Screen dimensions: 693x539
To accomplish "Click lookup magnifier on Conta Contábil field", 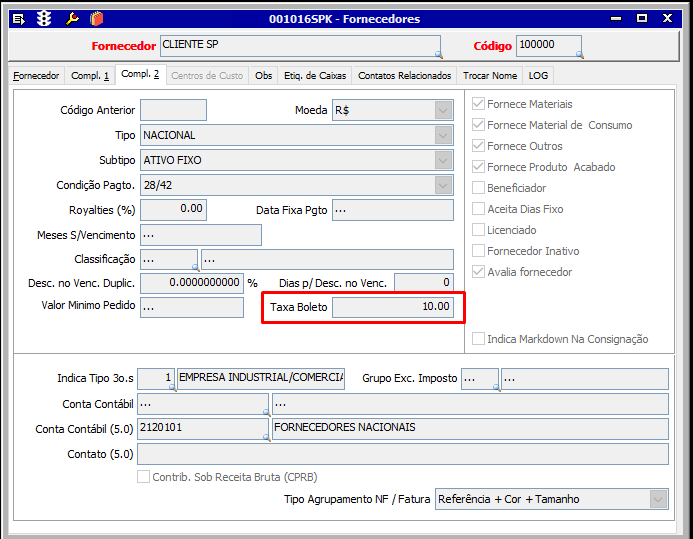I will point(267,412).
